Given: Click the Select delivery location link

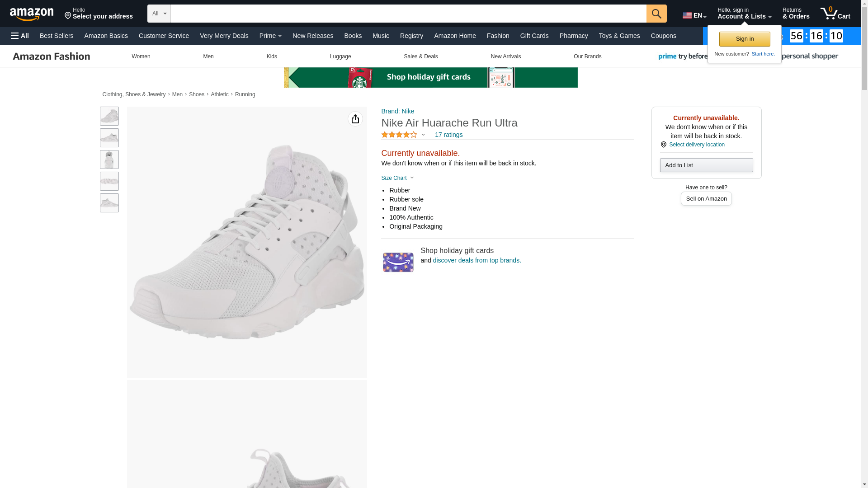Looking at the screenshot, I should pos(696,145).
